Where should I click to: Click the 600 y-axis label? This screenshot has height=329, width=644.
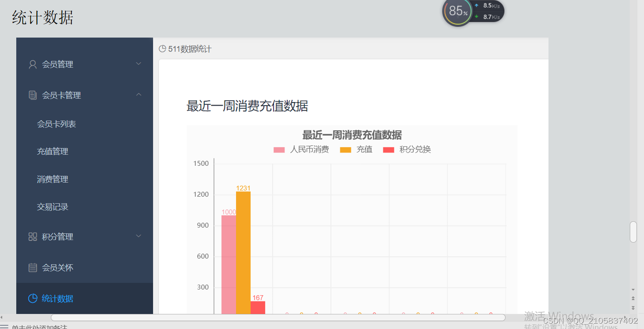tap(203, 256)
